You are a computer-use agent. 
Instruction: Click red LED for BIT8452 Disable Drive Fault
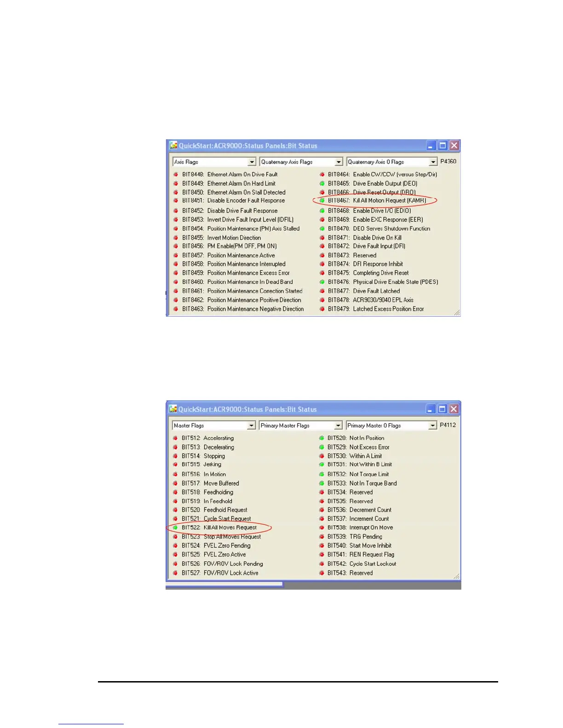[176, 210]
